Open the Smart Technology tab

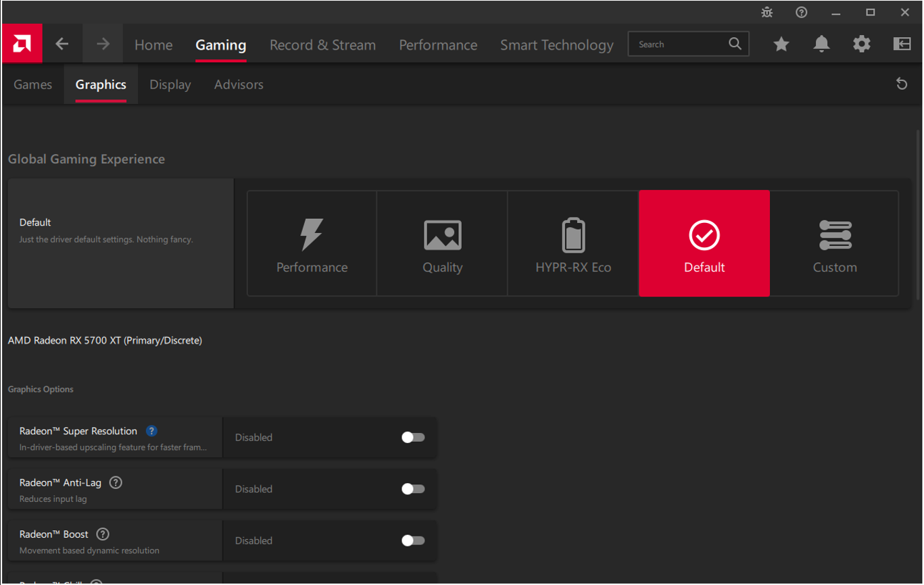click(557, 45)
